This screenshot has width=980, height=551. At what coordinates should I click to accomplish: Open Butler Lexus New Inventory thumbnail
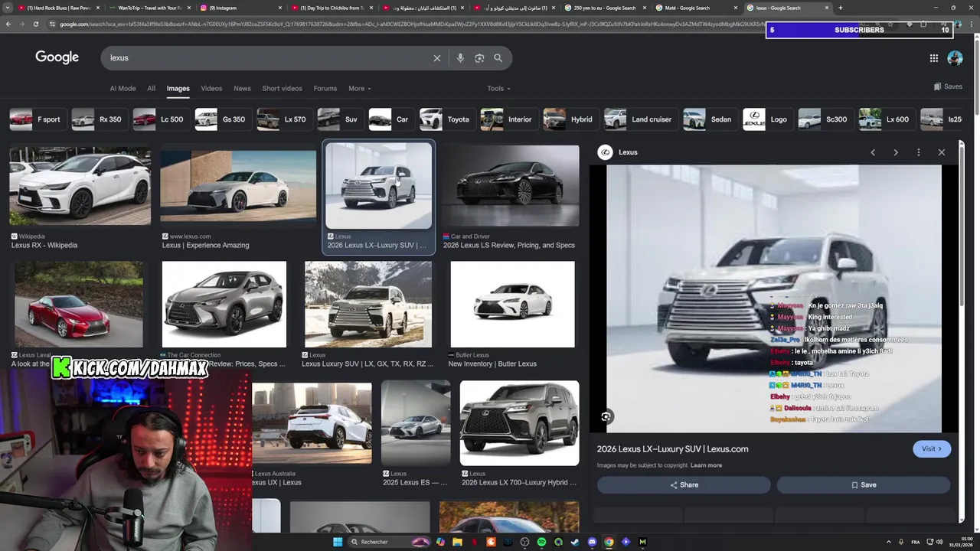click(512, 304)
